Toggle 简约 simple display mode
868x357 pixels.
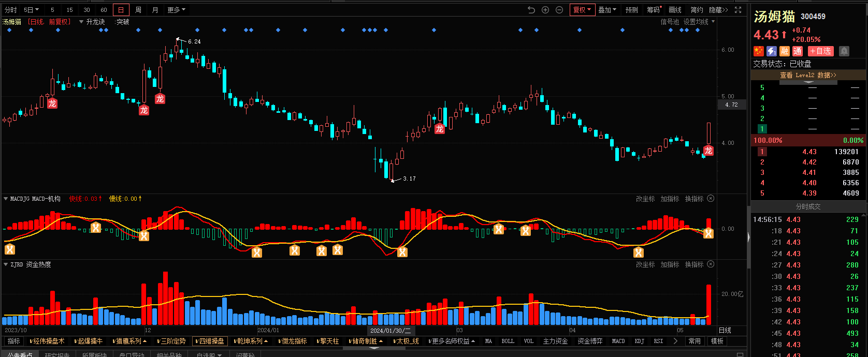click(x=697, y=10)
